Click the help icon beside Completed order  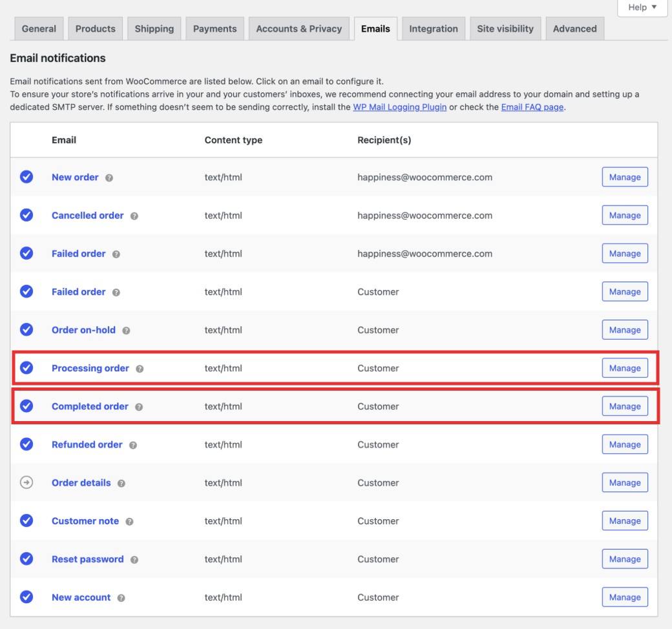139,407
